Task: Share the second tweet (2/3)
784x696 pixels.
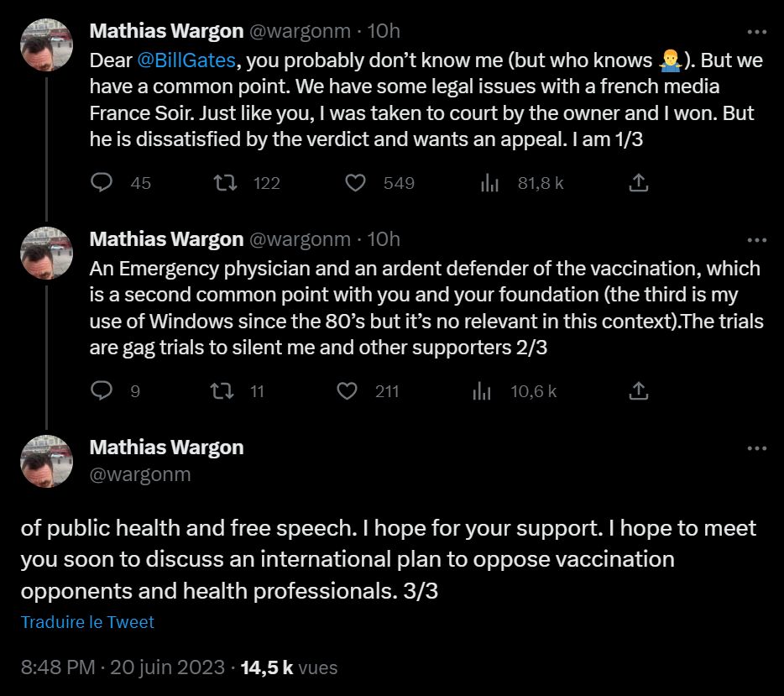Action: point(638,390)
